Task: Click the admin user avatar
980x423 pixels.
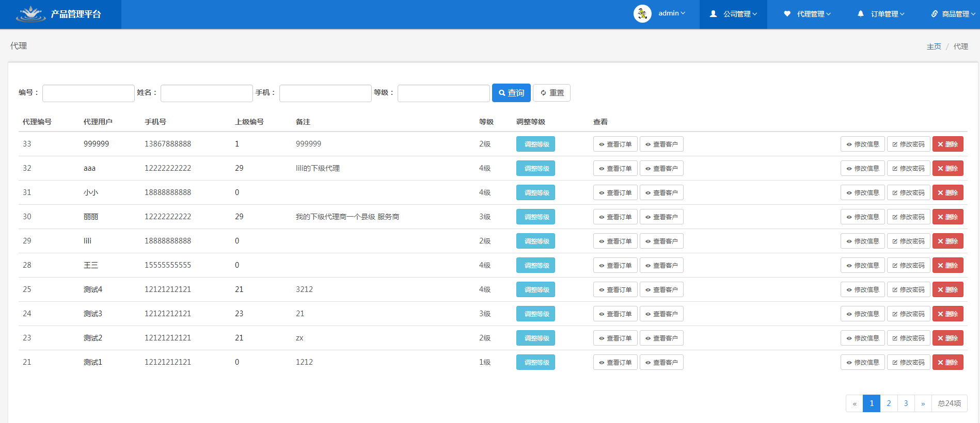Action: tap(642, 14)
